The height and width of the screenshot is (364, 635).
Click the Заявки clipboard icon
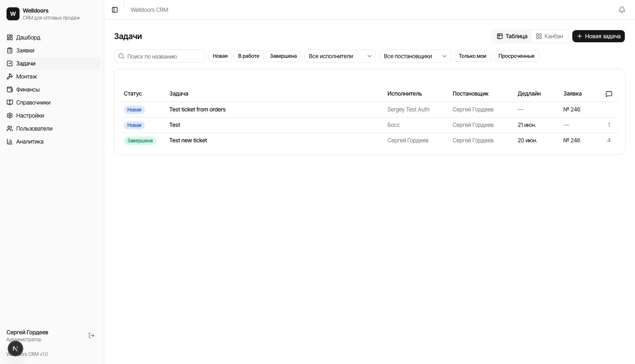pyautogui.click(x=10, y=50)
